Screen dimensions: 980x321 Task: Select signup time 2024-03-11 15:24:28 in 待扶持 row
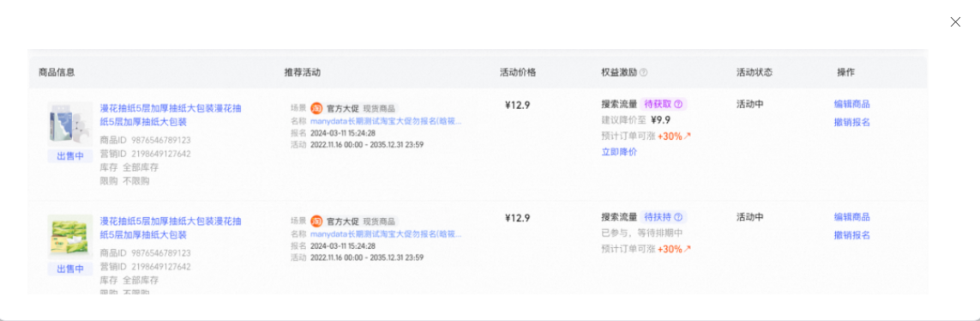(342, 246)
